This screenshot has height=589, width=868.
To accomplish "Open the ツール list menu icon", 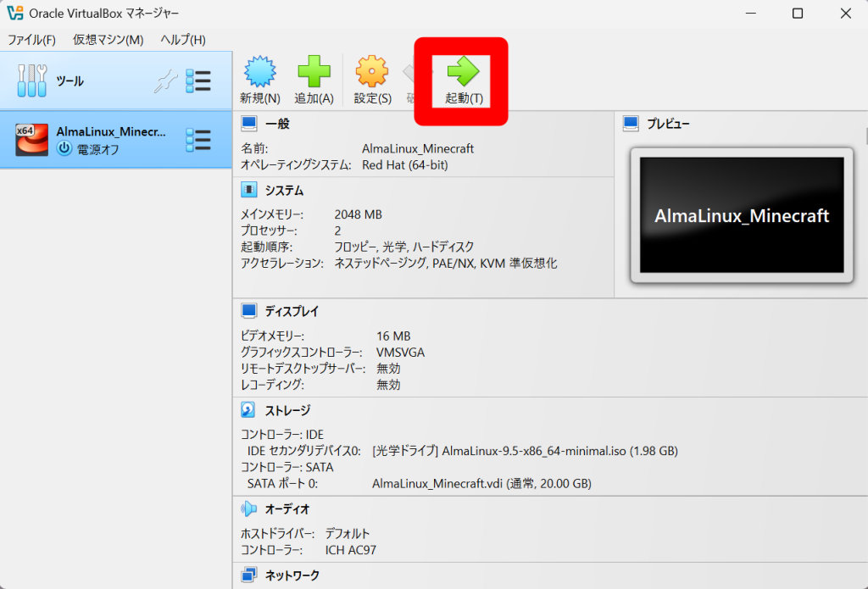I will pos(198,81).
